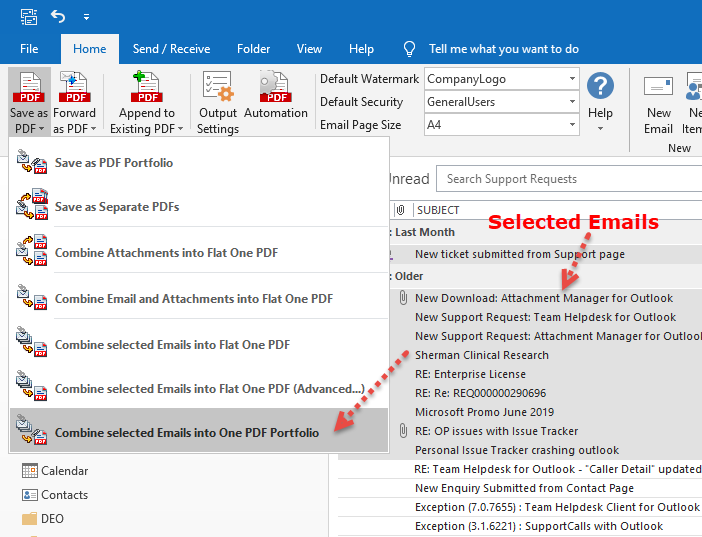This screenshot has width=702, height=537.
Task: Click the Save as PDF Portfolio menu icon
Action: [x=32, y=162]
